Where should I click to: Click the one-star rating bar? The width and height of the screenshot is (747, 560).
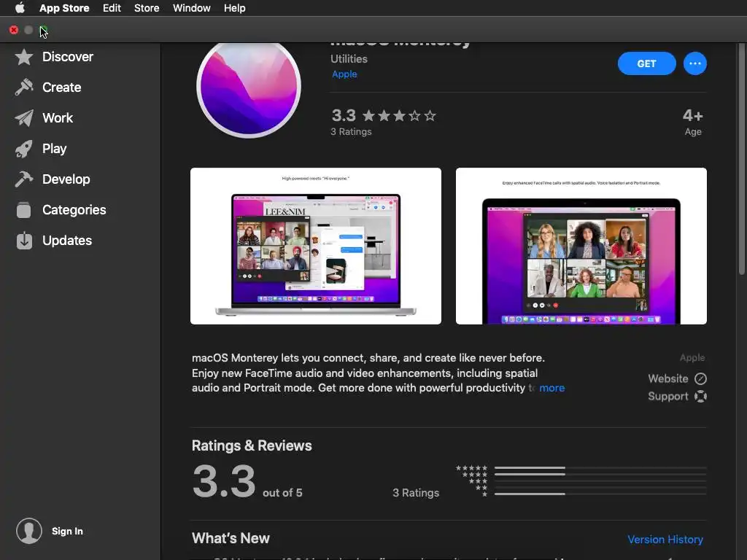coord(600,494)
